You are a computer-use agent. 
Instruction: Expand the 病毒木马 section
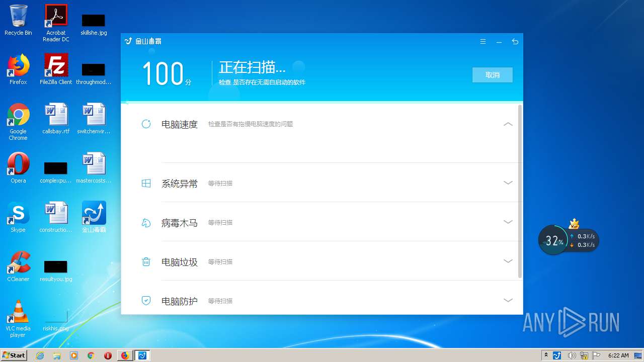pyautogui.click(x=508, y=222)
